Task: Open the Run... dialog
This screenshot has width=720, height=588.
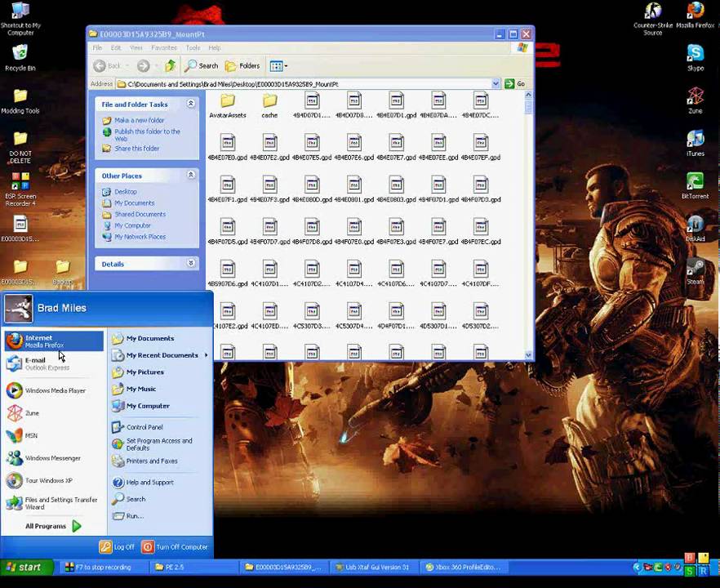Action: (159, 516)
